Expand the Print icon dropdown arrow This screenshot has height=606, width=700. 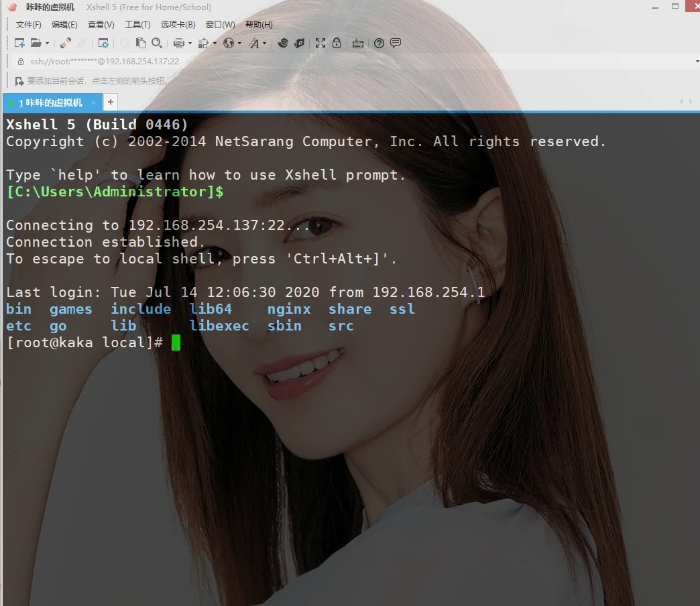pyautogui.click(x=190, y=44)
